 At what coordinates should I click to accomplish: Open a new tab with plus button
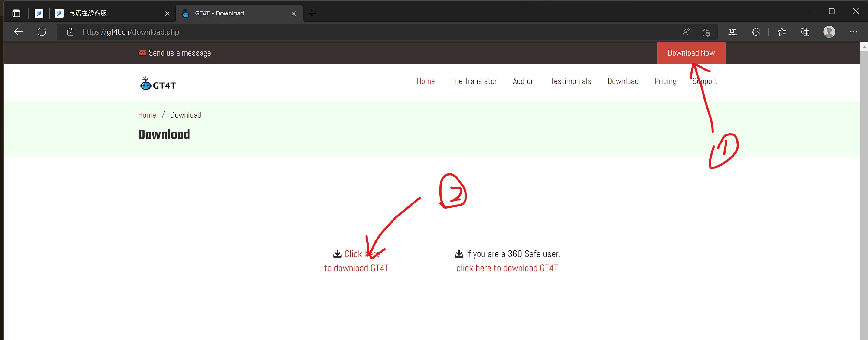pyautogui.click(x=312, y=13)
